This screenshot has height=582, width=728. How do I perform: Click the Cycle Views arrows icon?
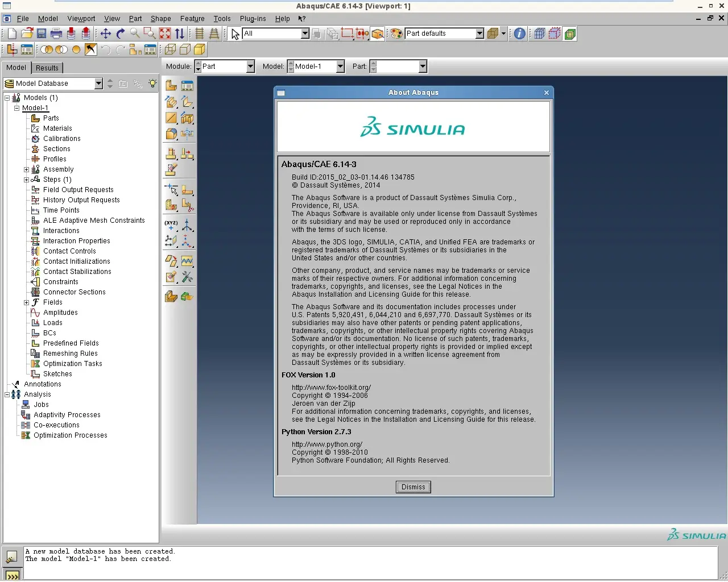pyautogui.click(x=180, y=34)
